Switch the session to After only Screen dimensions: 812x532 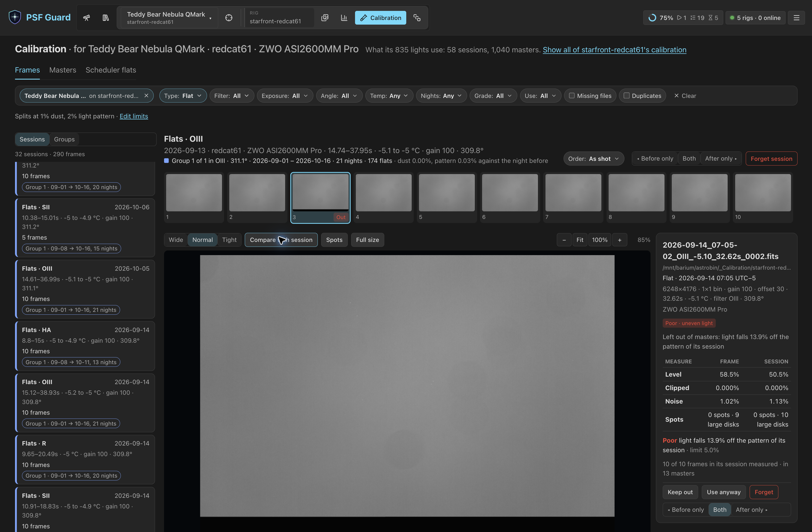[721, 159]
